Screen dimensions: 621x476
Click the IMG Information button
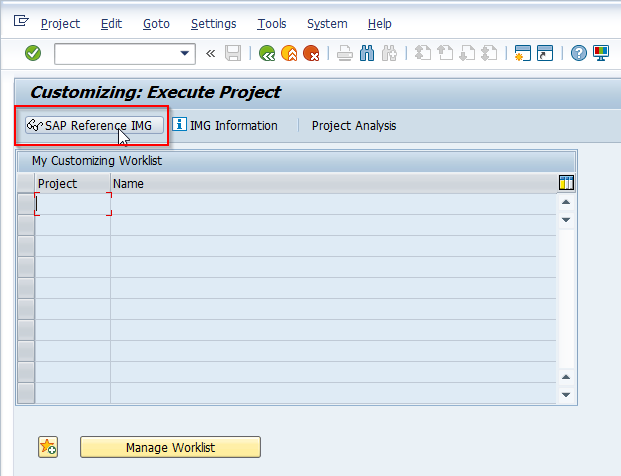click(x=225, y=126)
